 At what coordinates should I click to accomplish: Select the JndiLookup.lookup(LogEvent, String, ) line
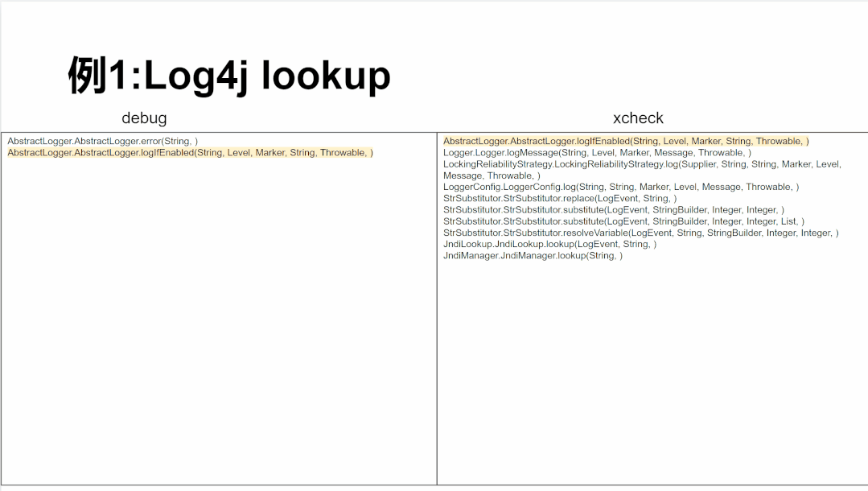click(549, 245)
